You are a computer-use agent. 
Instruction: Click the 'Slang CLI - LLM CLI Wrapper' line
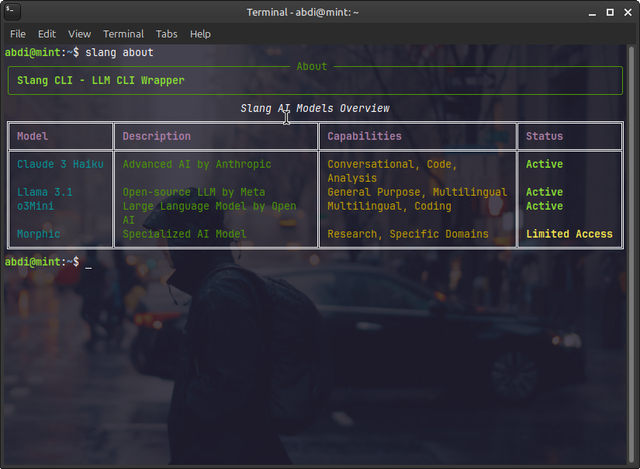click(100, 80)
